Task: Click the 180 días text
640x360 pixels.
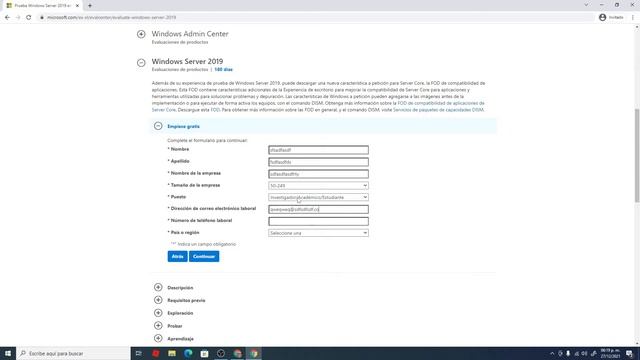Action: pyautogui.click(x=223, y=70)
